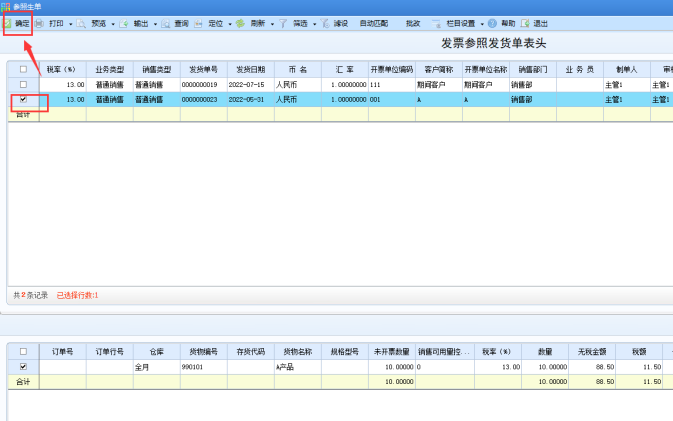Click the 预览 preview magnifier icon

click(81, 24)
